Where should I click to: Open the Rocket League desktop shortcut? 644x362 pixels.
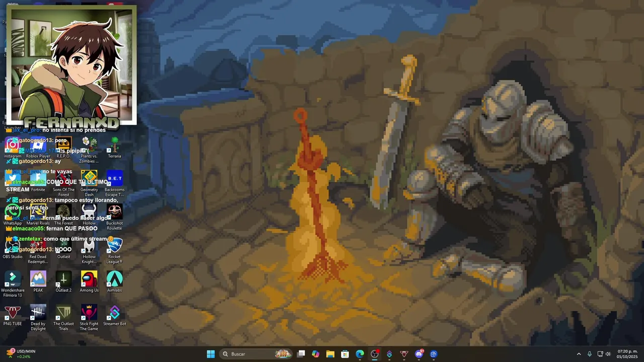pos(114,251)
